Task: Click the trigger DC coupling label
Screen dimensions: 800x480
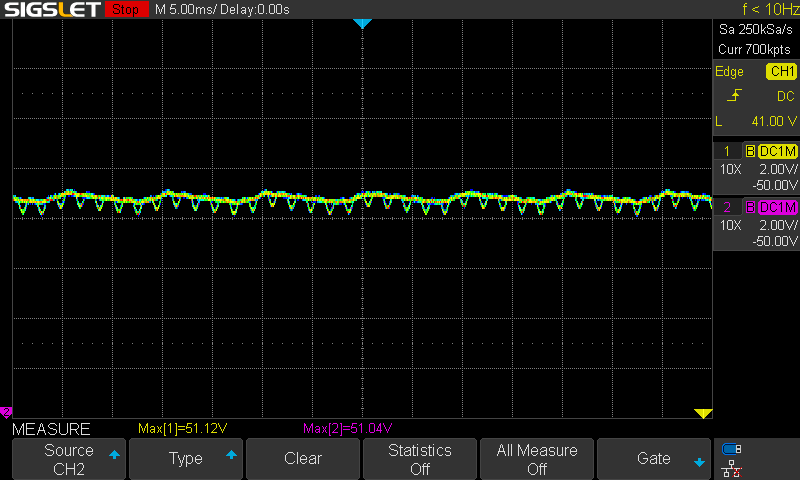Action: pyautogui.click(x=786, y=96)
